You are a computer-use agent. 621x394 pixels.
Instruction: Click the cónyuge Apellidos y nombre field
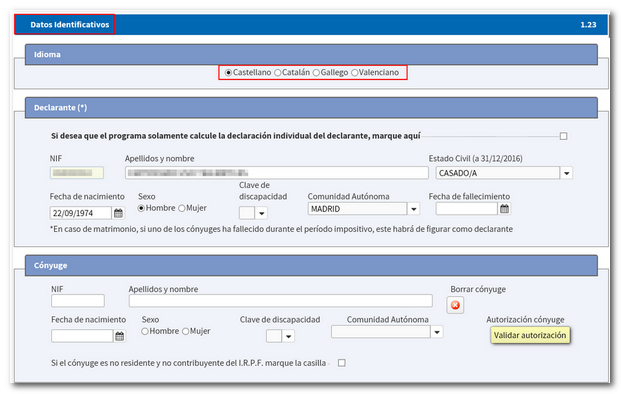280,301
